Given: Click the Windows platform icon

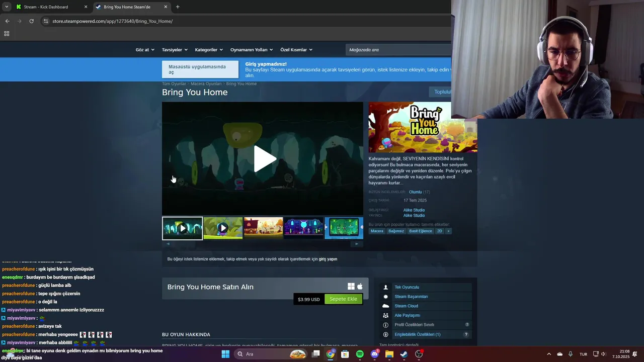Looking at the screenshot, I should coord(351,287).
